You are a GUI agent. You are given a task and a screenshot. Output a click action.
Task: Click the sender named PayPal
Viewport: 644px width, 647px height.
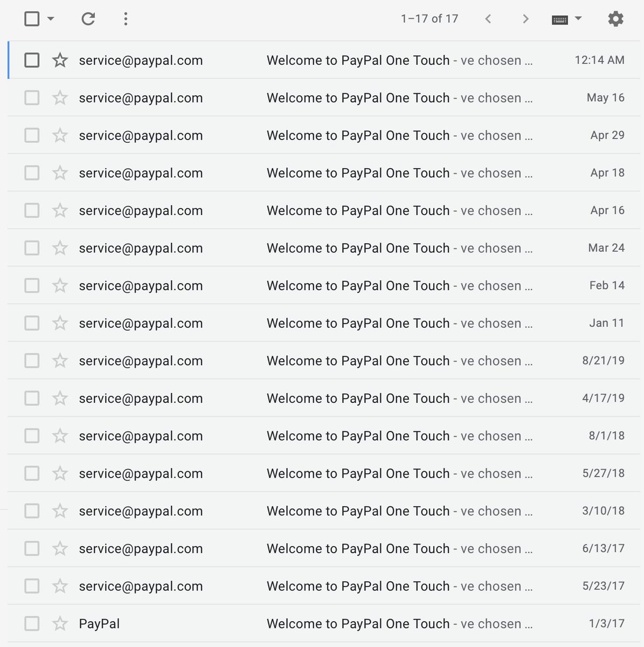pyautogui.click(x=99, y=624)
